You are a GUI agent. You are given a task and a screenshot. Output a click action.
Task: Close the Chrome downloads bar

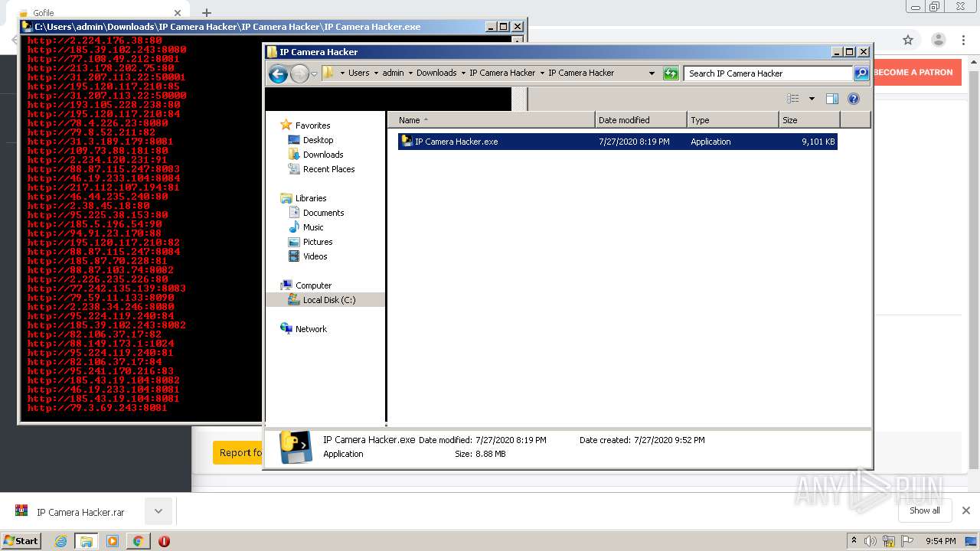point(965,510)
